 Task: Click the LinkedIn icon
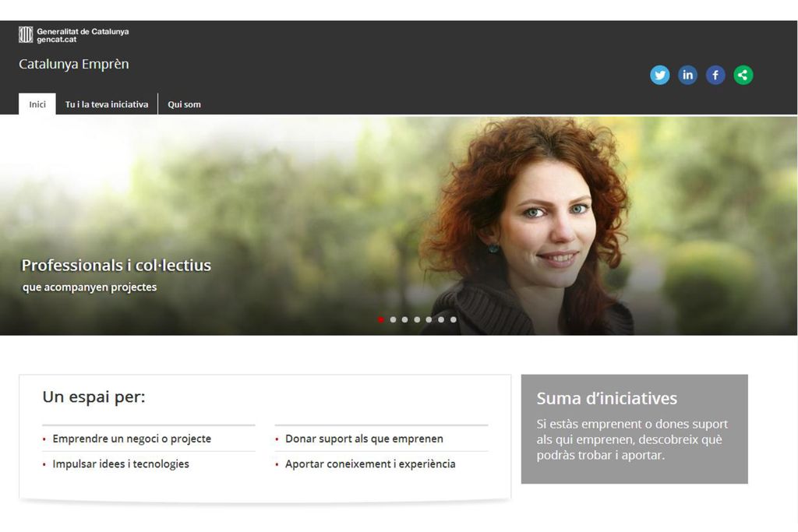pyautogui.click(x=687, y=76)
